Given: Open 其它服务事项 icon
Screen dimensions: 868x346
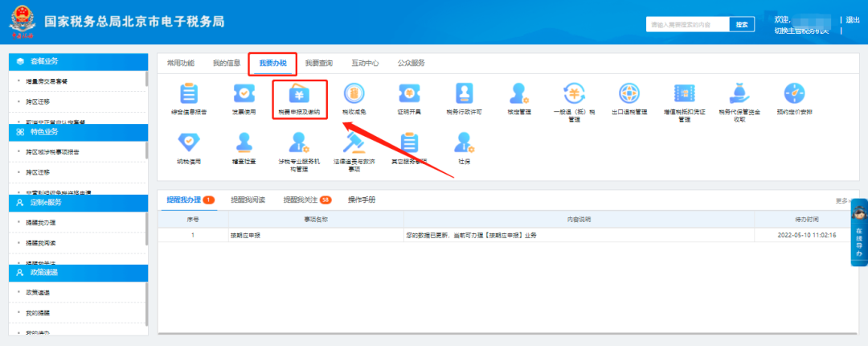Looking at the screenshot, I should pos(409,142).
